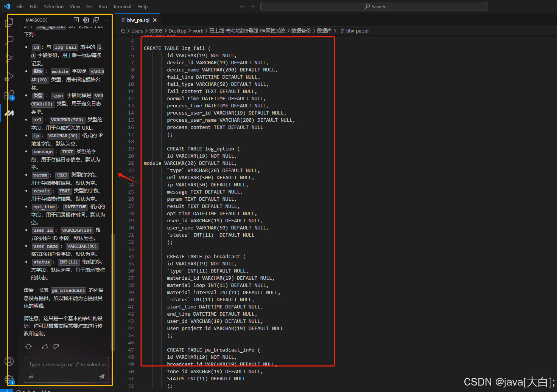
Task: Open the Terminal menu
Action: (x=122, y=6)
